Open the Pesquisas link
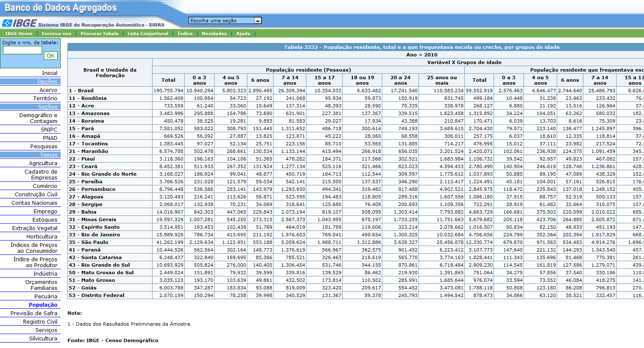This screenshot has height=348, width=644. (x=44, y=146)
